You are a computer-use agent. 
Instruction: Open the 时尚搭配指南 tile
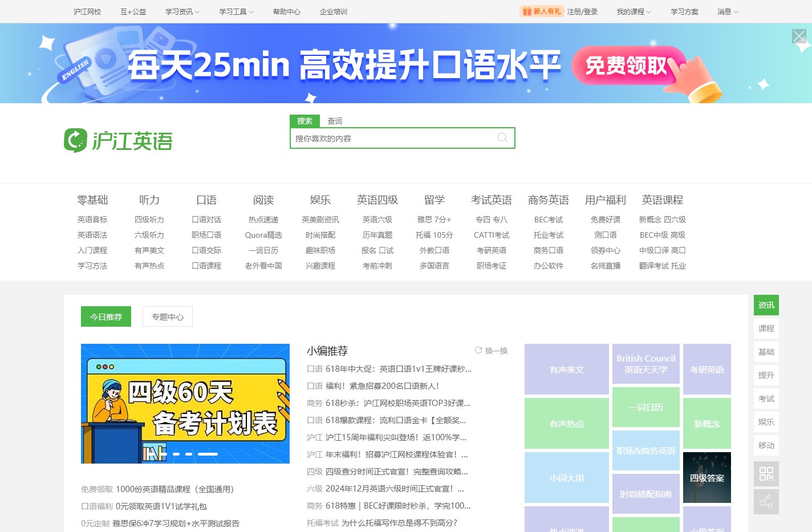(x=646, y=494)
